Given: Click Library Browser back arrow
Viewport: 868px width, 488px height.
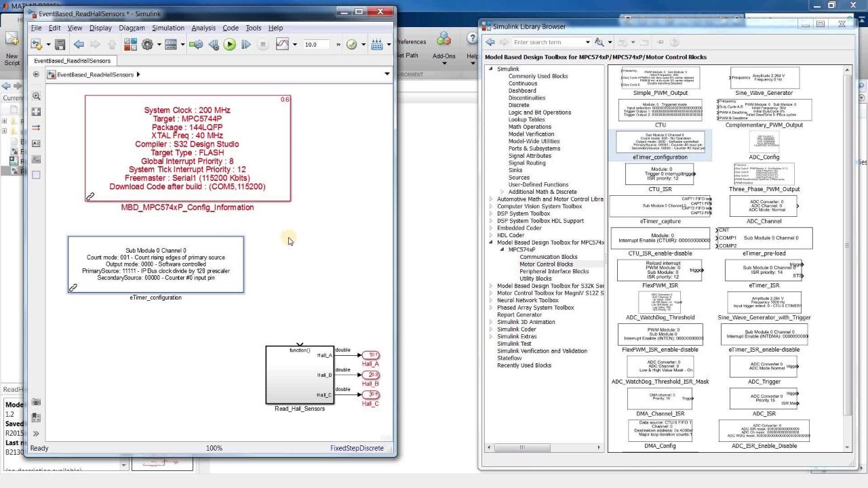Looking at the screenshot, I should click(x=490, y=42).
